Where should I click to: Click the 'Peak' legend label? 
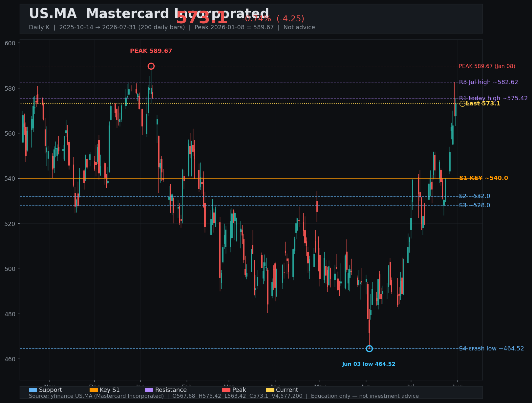tap(239, 390)
